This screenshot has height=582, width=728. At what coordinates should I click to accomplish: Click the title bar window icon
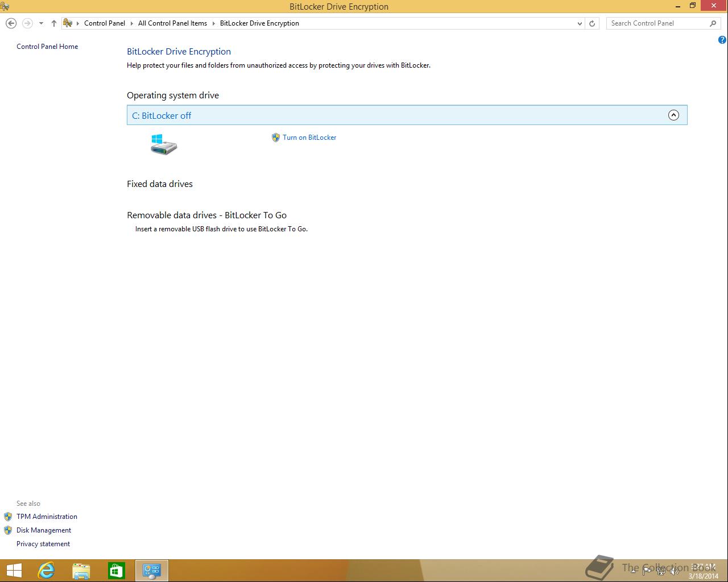(5, 6)
